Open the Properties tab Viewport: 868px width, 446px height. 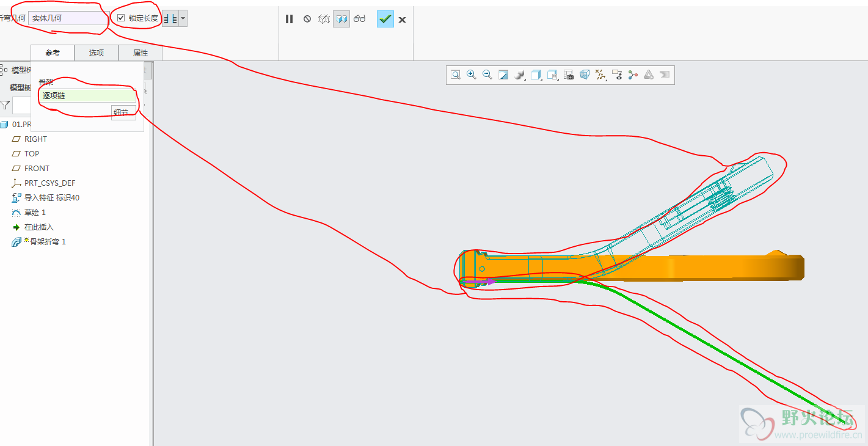(x=140, y=53)
